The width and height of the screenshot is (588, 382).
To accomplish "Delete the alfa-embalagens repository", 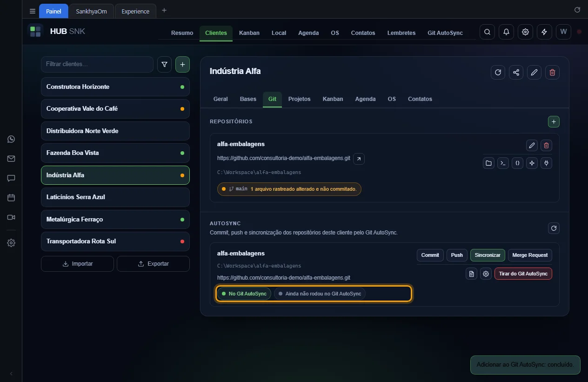I will [546, 146].
